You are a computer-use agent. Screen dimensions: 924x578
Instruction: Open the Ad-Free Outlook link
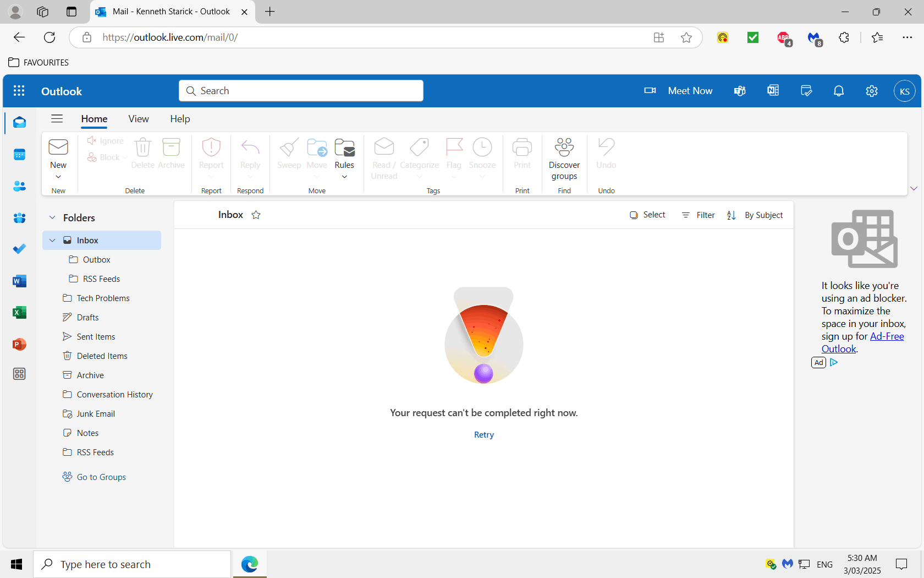pyautogui.click(x=863, y=342)
